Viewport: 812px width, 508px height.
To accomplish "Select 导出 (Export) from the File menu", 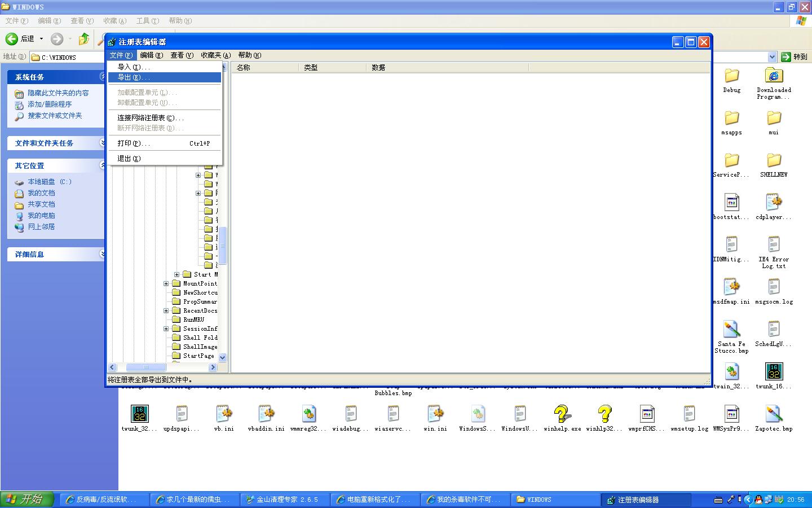I will click(134, 77).
